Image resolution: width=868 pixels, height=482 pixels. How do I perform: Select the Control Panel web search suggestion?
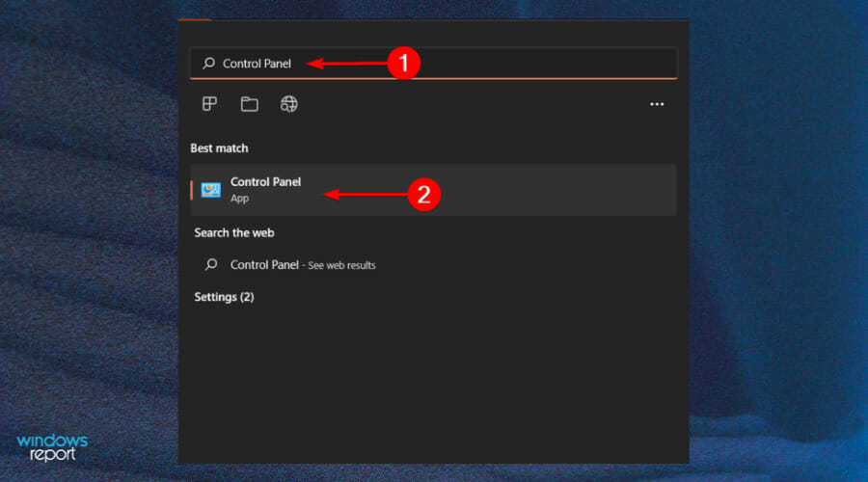(x=264, y=265)
